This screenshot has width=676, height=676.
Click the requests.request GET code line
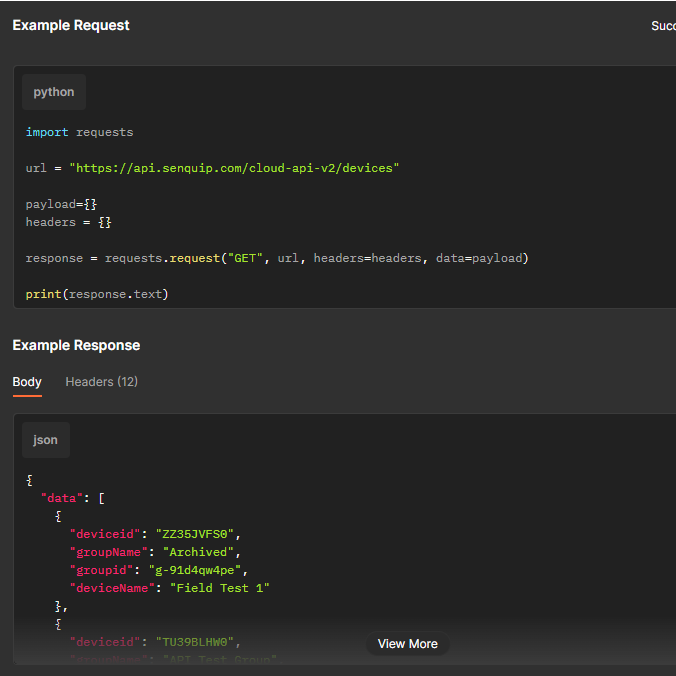pos(277,258)
